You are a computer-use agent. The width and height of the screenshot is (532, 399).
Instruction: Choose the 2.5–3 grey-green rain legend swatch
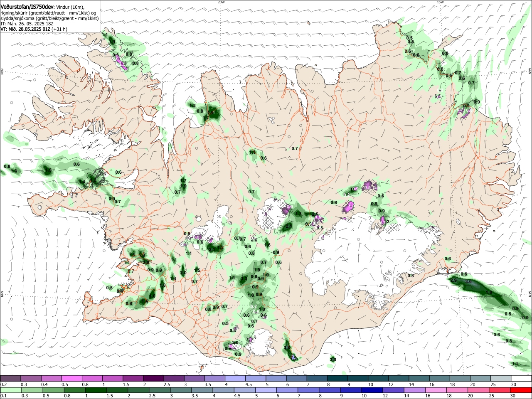[x=160, y=390]
